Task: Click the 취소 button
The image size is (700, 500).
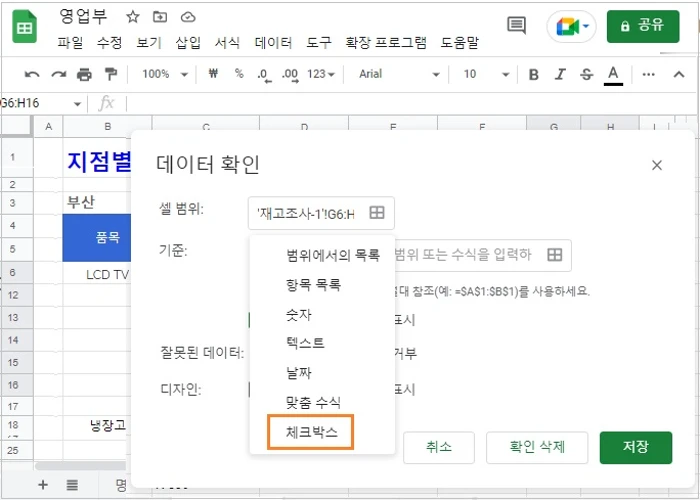Action: [x=439, y=447]
